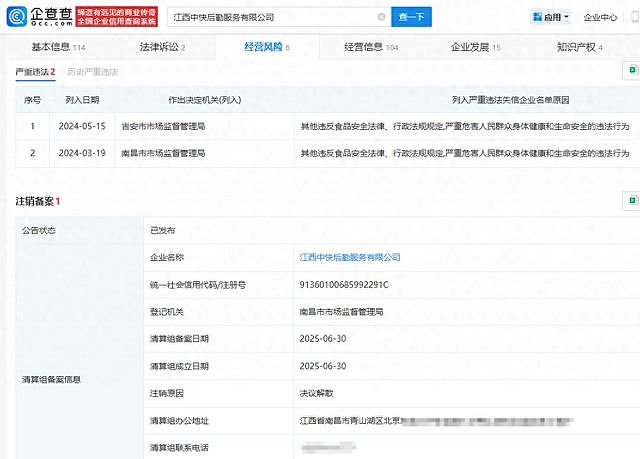Open the 江西中快后勤服务有限公司 company link
This screenshot has height=459, width=640.
click(350, 257)
